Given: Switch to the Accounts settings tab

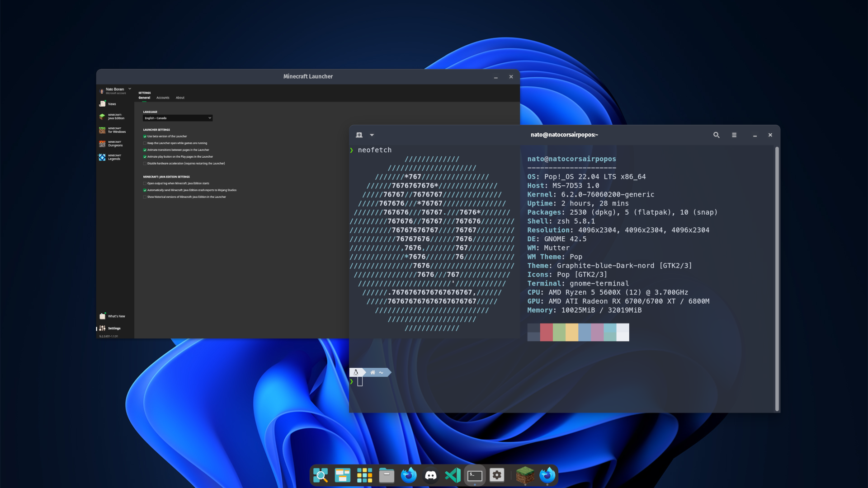Looking at the screenshot, I should tap(163, 98).
